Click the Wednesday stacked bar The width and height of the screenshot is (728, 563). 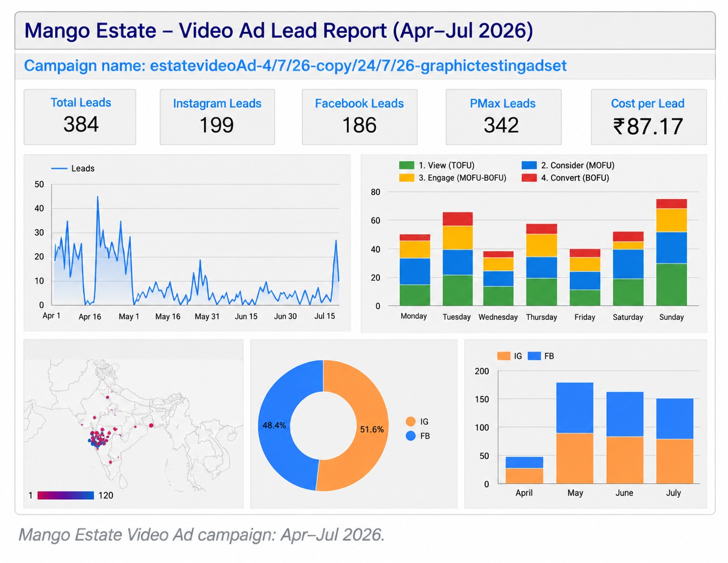click(498, 278)
